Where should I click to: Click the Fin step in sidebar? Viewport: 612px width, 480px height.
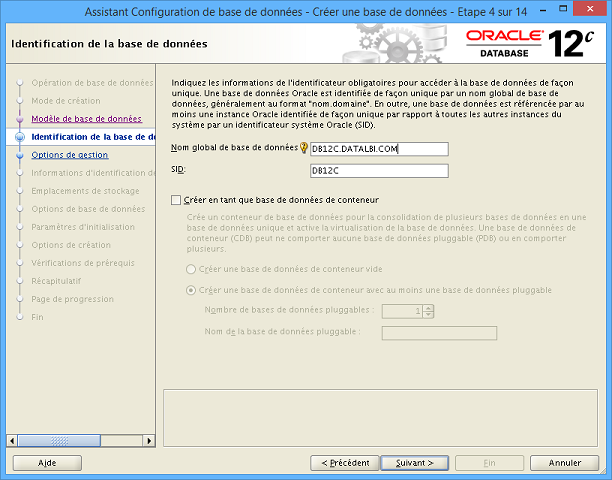click(x=37, y=317)
